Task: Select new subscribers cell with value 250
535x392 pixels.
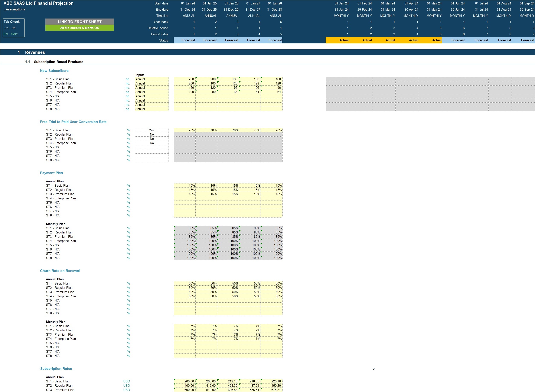Action: (185, 79)
